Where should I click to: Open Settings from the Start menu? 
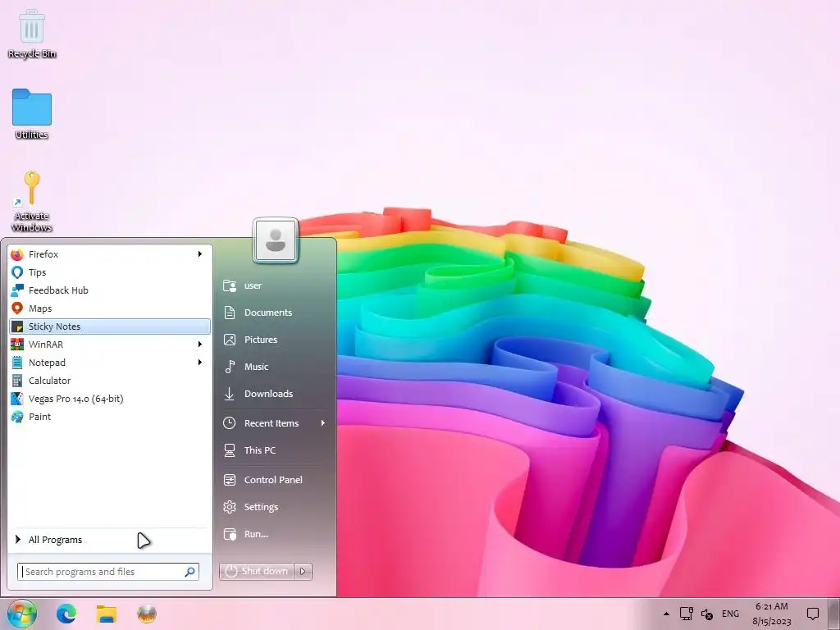click(x=275, y=507)
